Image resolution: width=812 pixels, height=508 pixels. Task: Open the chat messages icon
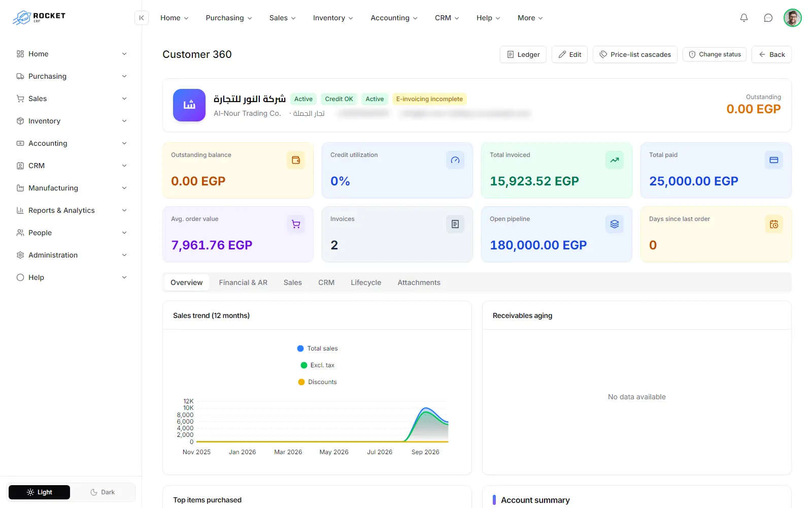[768, 18]
